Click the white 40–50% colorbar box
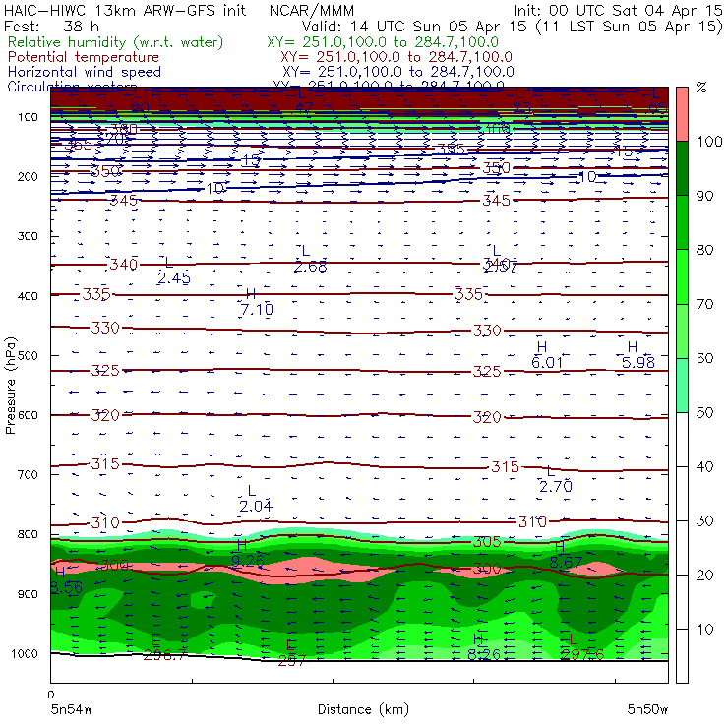 (x=682, y=439)
